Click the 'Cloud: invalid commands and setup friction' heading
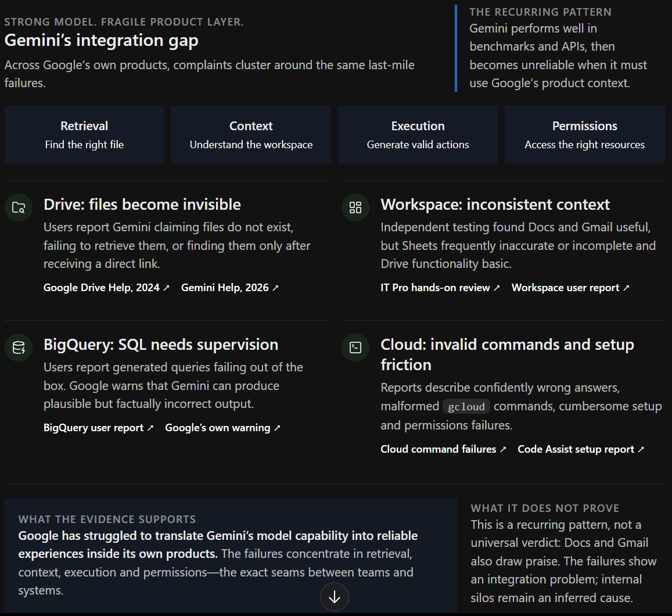The image size is (672, 616). [508, 354]
